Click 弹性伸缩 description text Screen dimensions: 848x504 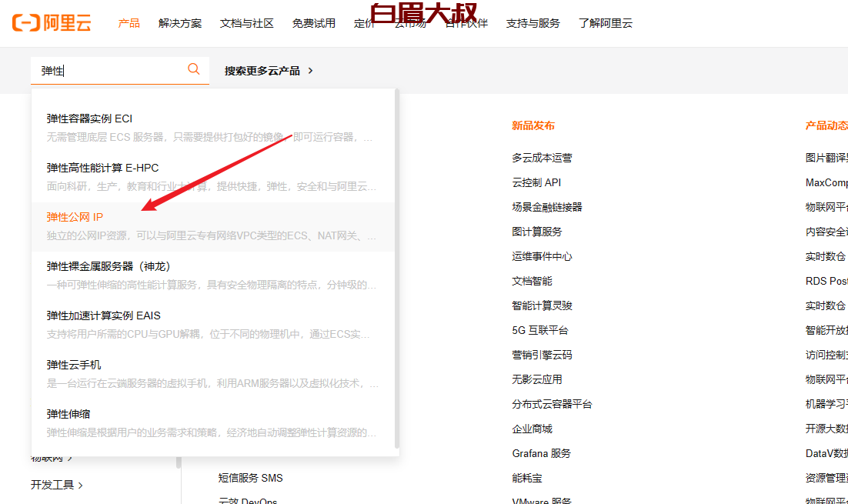(x=212, y=432)
